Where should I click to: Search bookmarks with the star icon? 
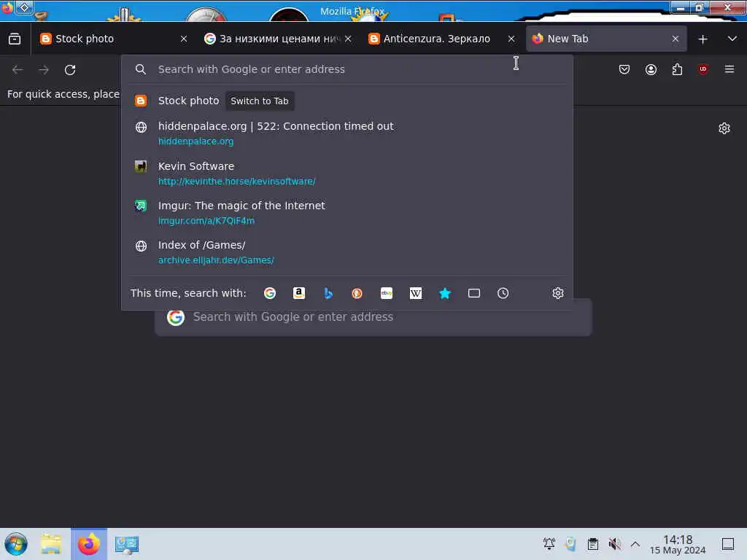tap(445, 293)
